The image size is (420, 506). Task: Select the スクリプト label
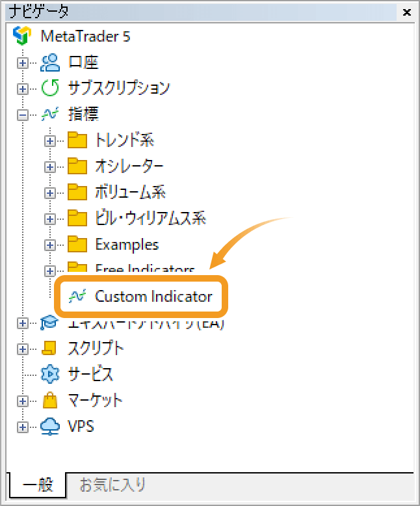(x=96, y=349)
